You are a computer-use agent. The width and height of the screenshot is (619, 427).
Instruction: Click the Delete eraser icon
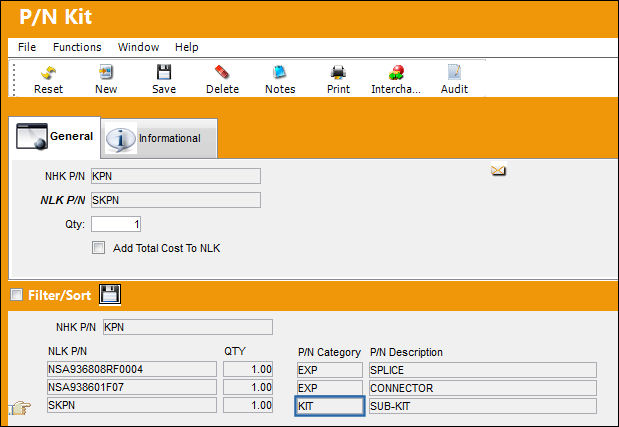222,73
